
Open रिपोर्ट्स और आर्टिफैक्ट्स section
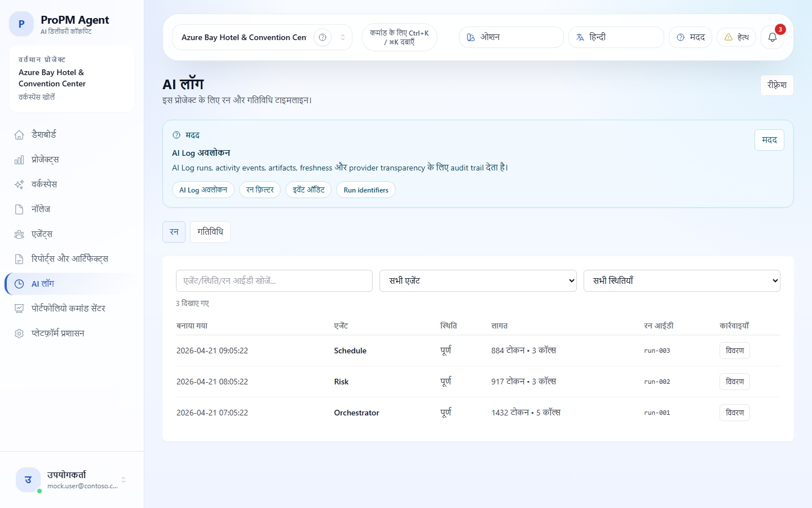(x=19, y=259)
